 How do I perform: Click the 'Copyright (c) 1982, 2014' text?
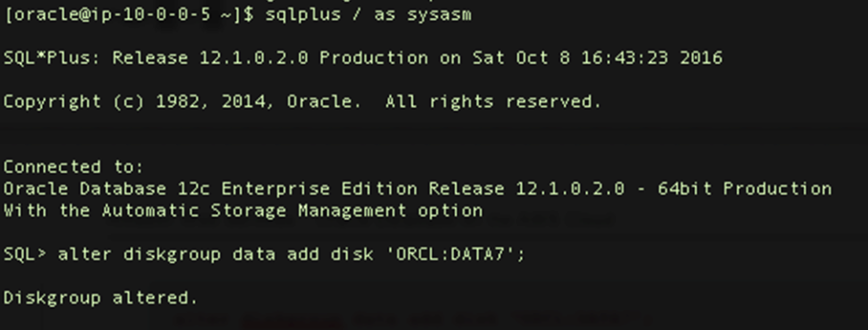pos(140,102)
